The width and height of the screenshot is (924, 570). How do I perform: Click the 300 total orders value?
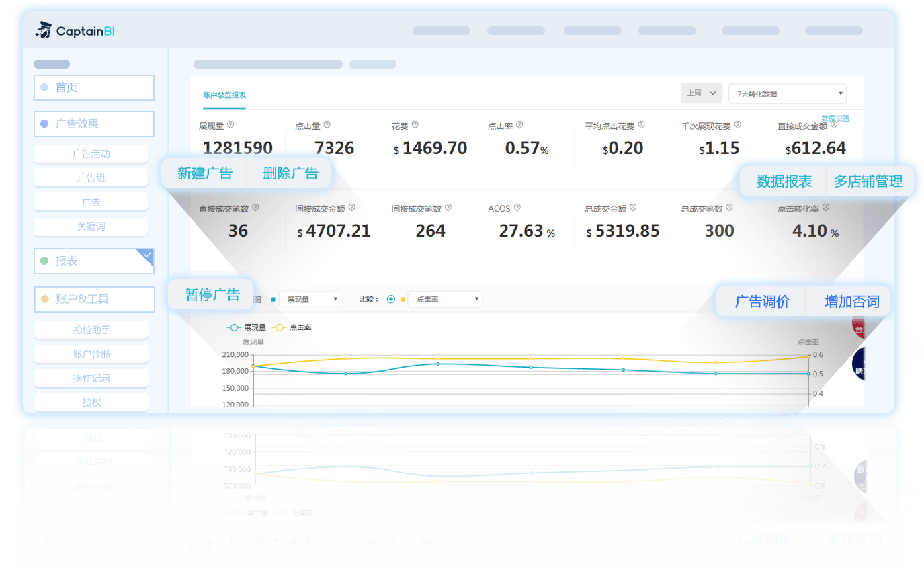tap(719, 231)
